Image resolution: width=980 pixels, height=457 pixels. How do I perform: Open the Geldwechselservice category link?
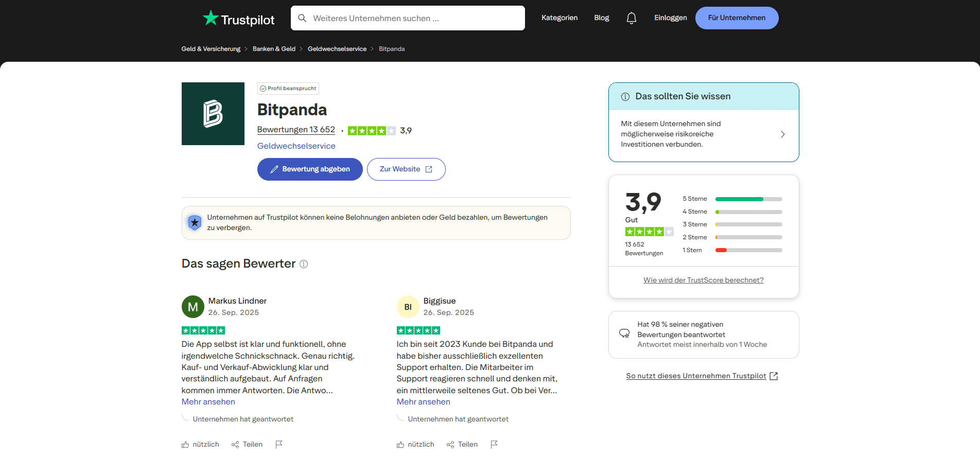point(296,146)
